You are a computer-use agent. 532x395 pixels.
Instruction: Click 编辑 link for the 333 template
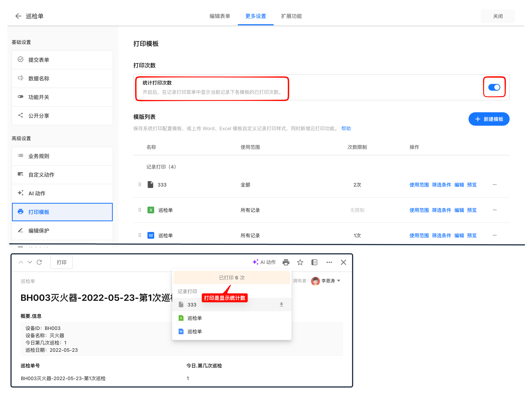459,185
